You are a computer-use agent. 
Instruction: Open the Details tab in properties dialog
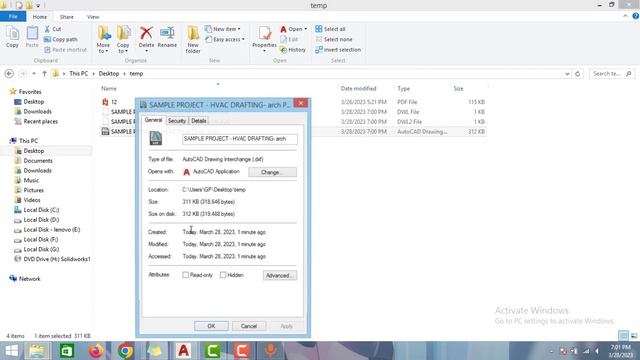tap(199, 121)
